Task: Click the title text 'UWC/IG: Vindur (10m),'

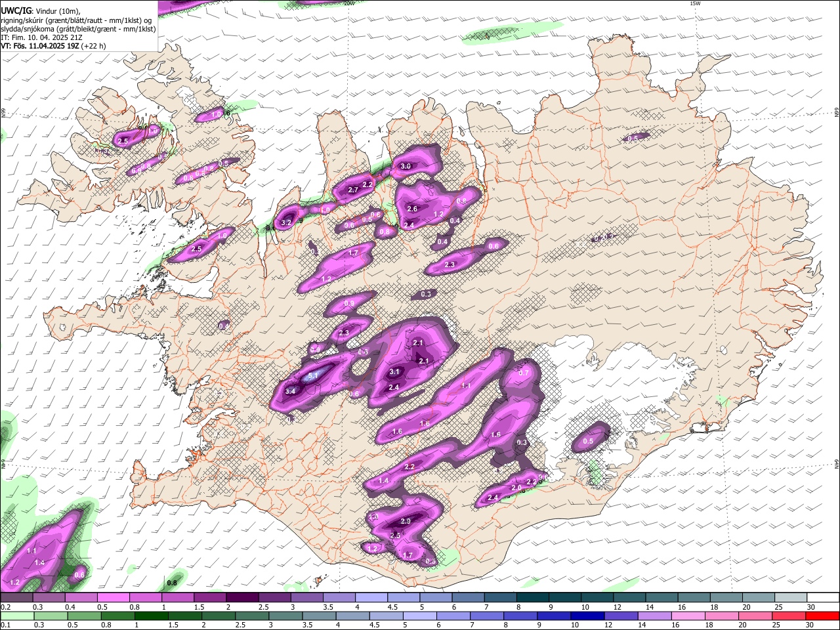Action: pos(41,11)
